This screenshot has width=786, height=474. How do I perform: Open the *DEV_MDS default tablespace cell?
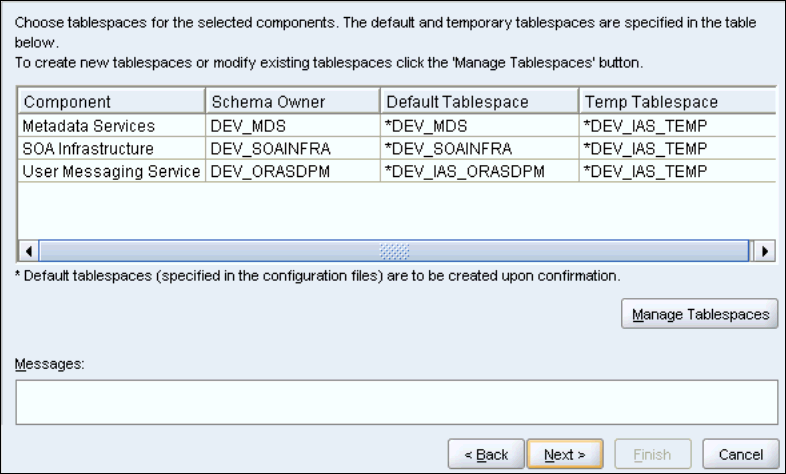point(478,125)
